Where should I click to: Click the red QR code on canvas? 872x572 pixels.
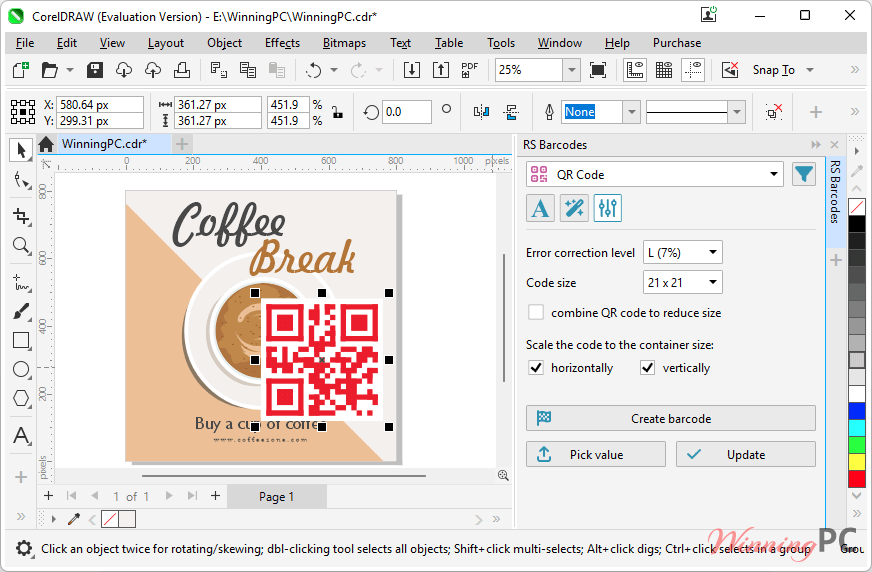click(x=321, y=360)
